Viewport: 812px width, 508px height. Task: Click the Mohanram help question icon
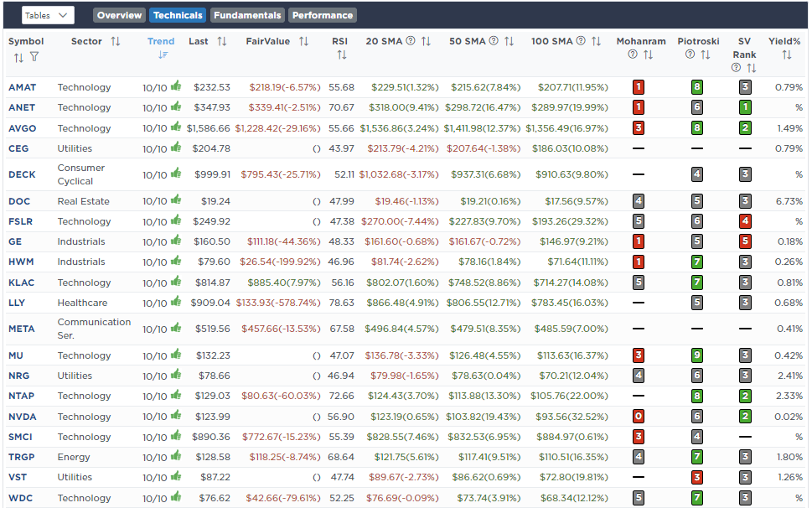[633, 55]
